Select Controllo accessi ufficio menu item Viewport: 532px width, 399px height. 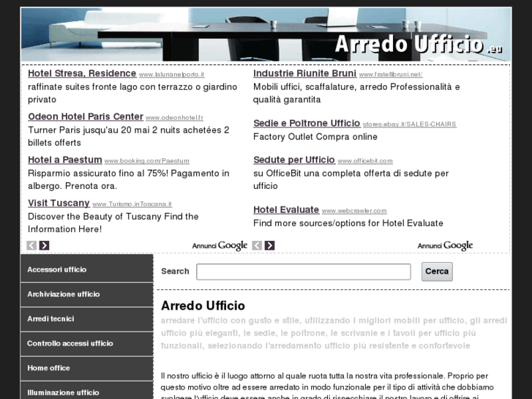[87, 343]
